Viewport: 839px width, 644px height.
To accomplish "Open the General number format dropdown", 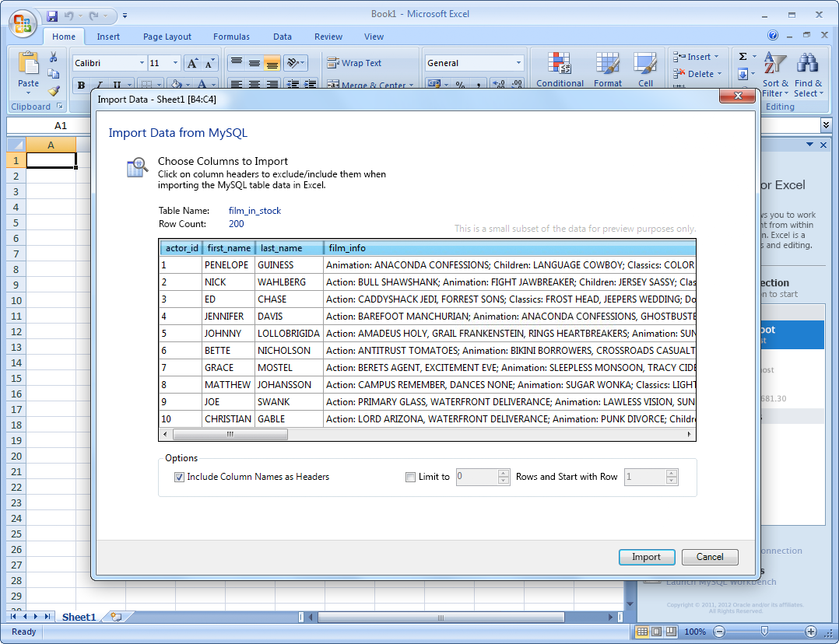I will pos(518,63).
